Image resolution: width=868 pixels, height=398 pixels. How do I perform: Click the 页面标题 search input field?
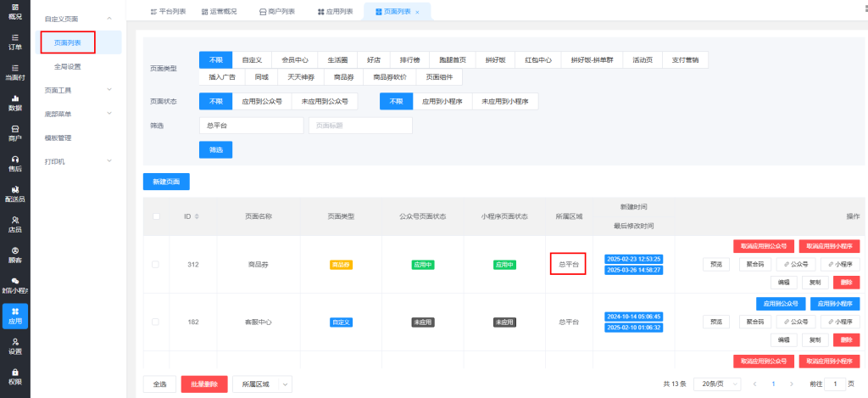click(360, 126)
